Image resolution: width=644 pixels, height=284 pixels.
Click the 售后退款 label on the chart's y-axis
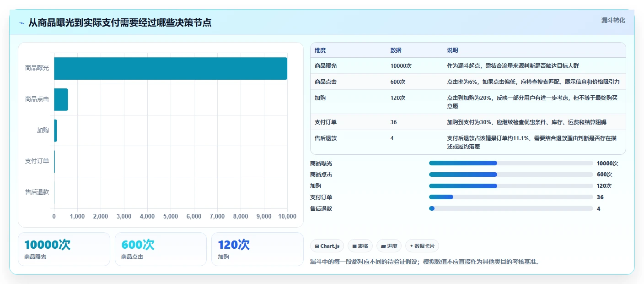coord(37,192)
